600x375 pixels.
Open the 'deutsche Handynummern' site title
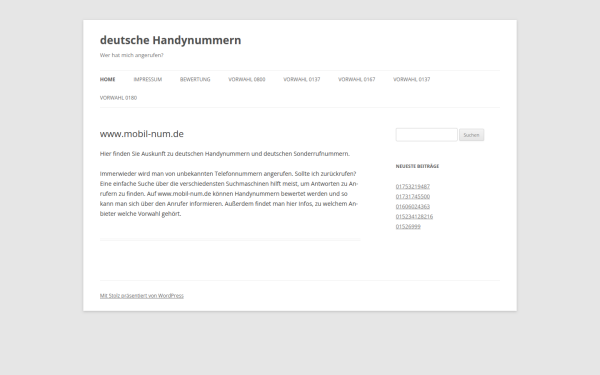coord(170,40)
